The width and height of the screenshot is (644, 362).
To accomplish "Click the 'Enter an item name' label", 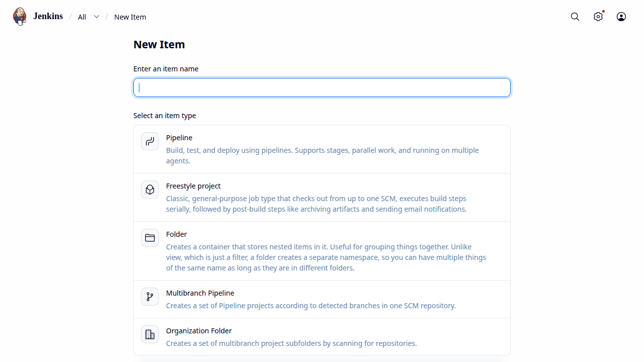I will point(166,69).
